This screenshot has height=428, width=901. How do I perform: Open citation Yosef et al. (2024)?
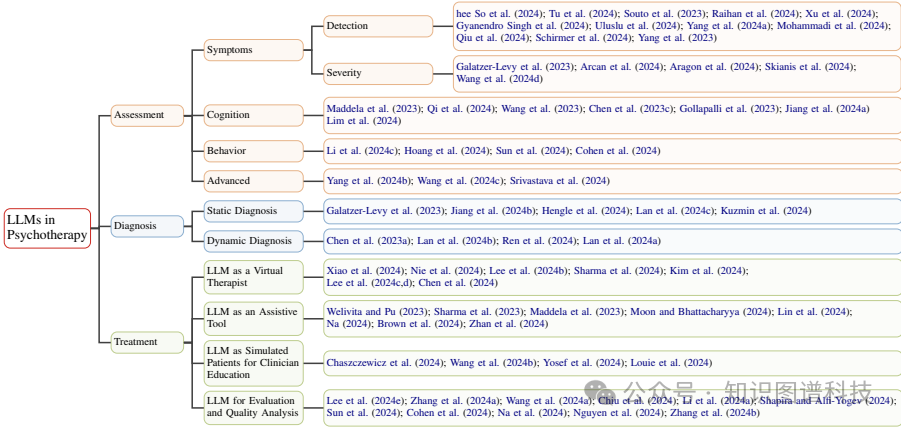584,363
